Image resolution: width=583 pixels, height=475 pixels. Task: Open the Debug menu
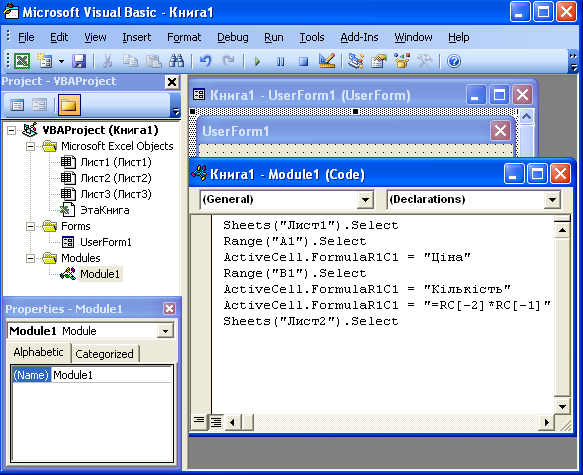pos(233,37)
